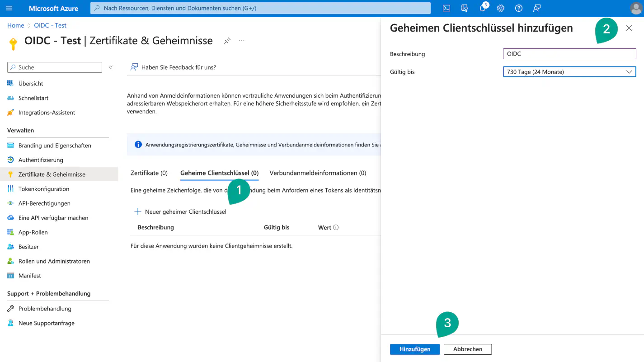Click the global resource search bar
The width and height of the screenshot is (644, 362).
point(261,8)
